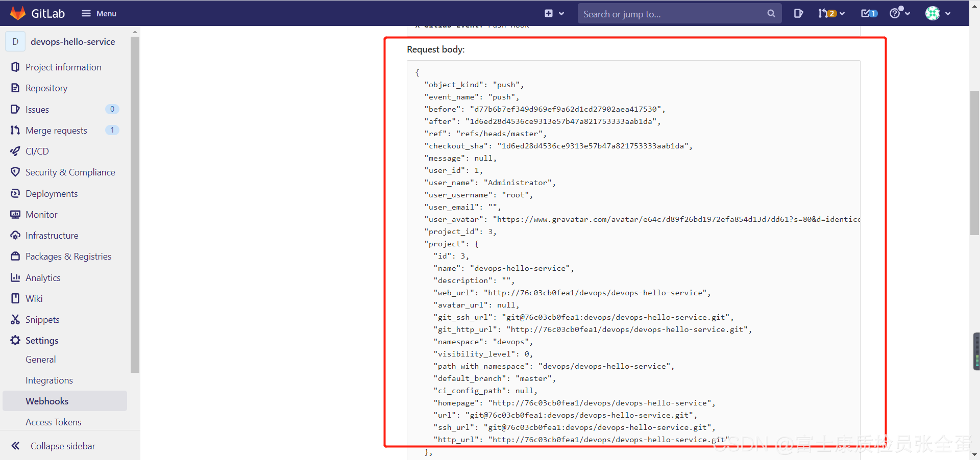Open Repository section
The image size is (980, 460).
click(46, 88)
